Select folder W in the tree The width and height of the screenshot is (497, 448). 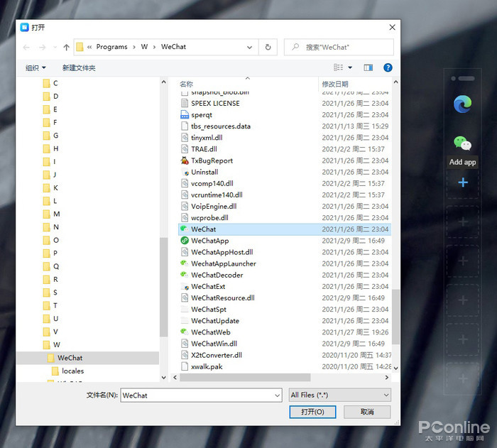pyautogui.click(x=52, y=345)
